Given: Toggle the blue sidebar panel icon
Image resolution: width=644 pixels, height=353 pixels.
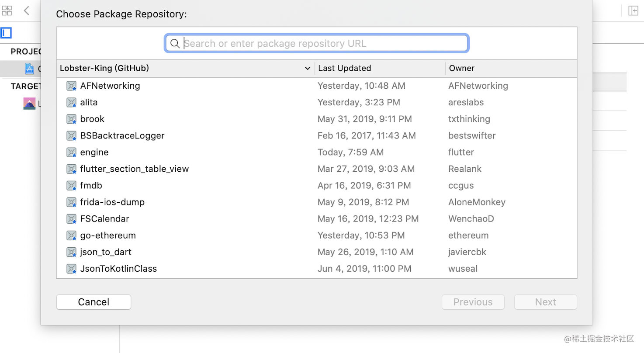Looking at the screenshot, I should [x=6, y=33].
